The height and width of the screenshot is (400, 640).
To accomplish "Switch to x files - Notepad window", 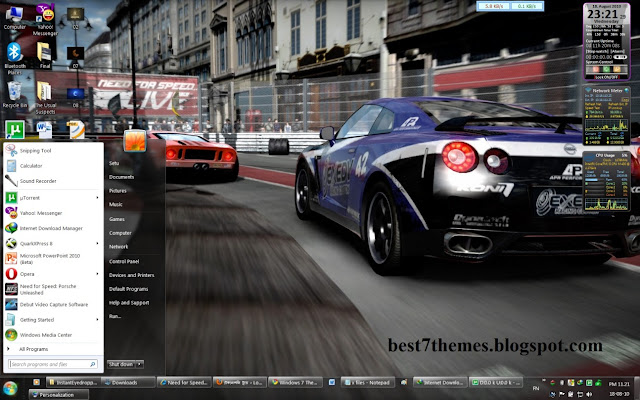I will [368, 382].
